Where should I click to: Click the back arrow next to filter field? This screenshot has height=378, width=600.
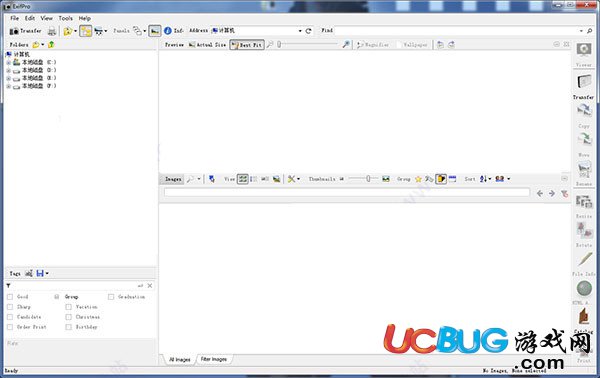coord(540,194)
